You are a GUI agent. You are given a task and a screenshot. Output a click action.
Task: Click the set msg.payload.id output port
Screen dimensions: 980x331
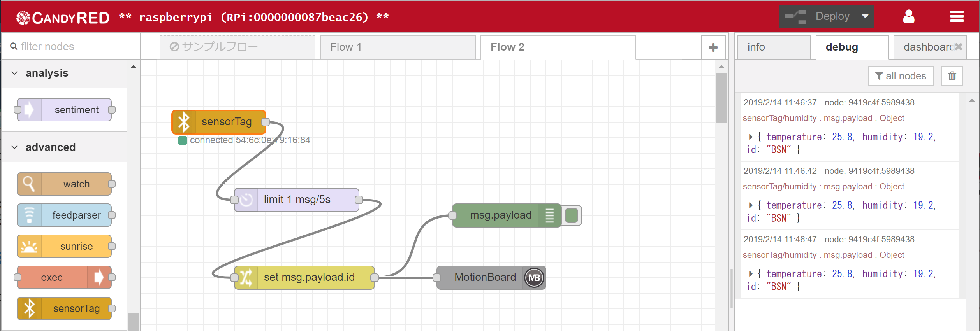point(375,278)
